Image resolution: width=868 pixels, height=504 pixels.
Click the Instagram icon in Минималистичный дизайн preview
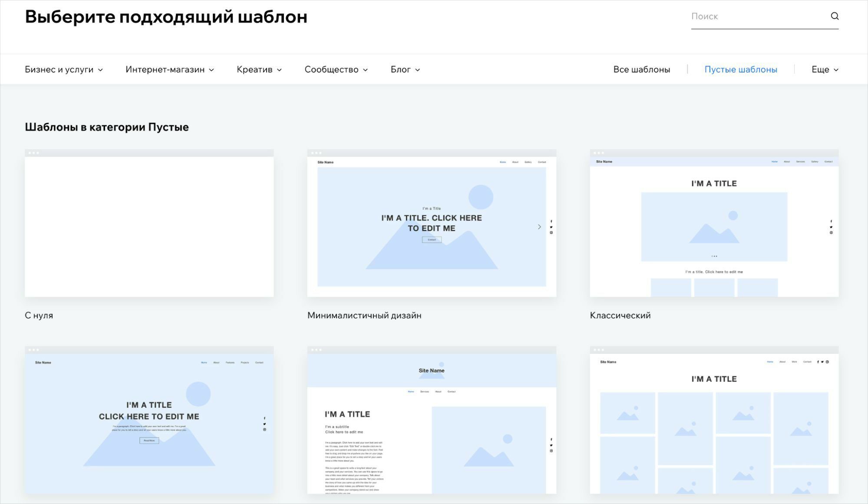coord(551,233)
